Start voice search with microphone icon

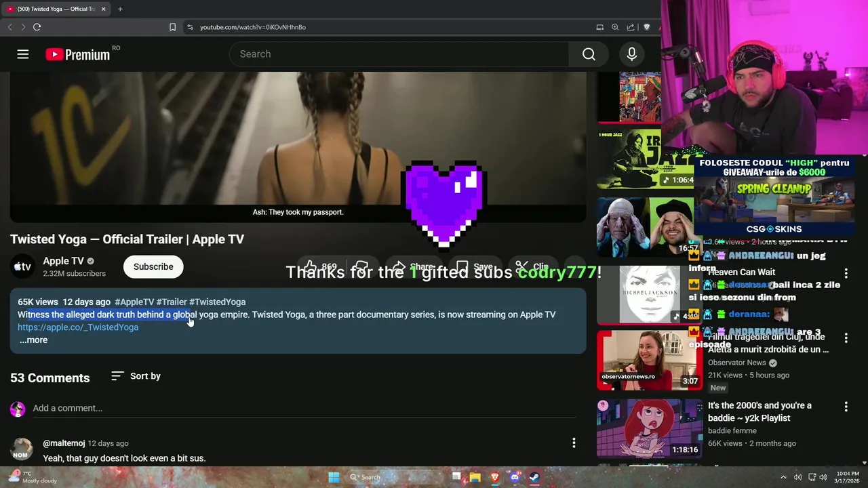(631, 54)
